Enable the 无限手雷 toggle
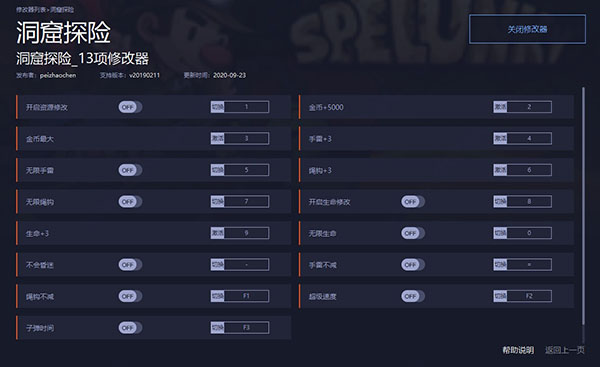 point(130,170)
